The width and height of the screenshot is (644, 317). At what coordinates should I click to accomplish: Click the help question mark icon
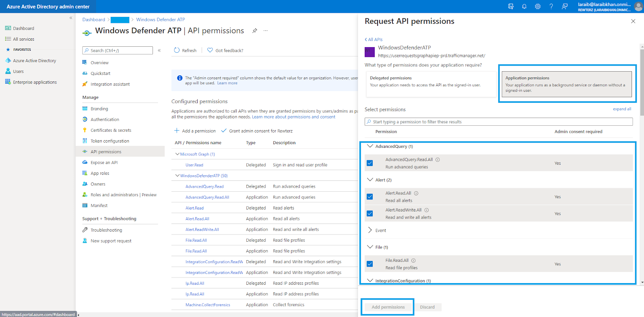551,6
